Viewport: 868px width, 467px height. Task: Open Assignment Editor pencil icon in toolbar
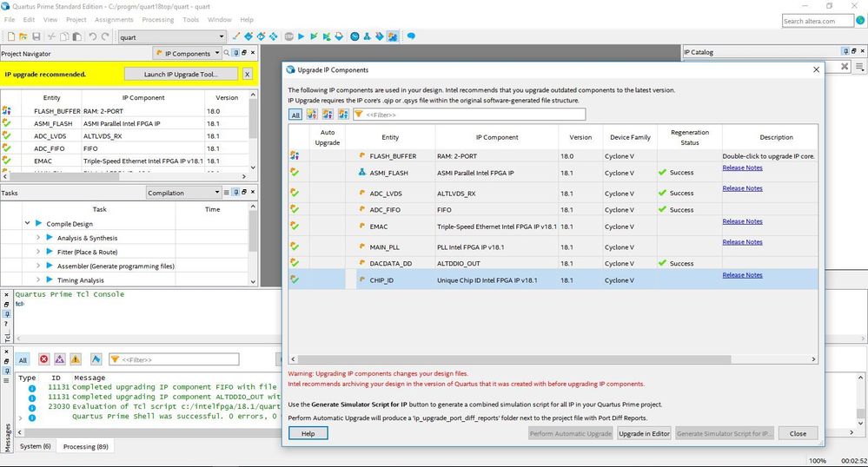[x=235, y=36]
